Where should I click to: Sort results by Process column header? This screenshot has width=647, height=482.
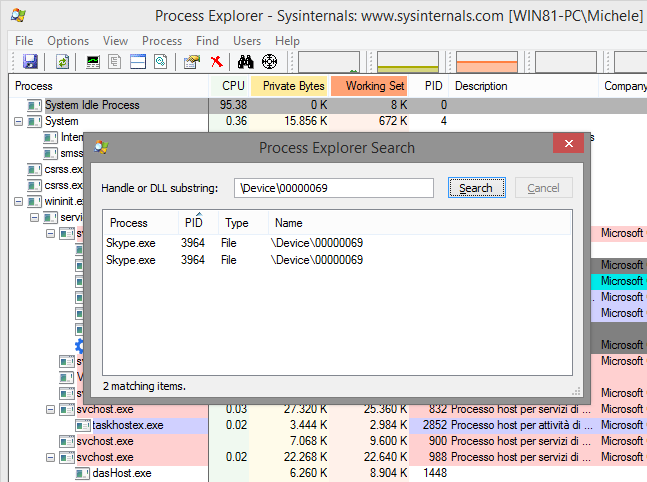click(x=140, y=223)
